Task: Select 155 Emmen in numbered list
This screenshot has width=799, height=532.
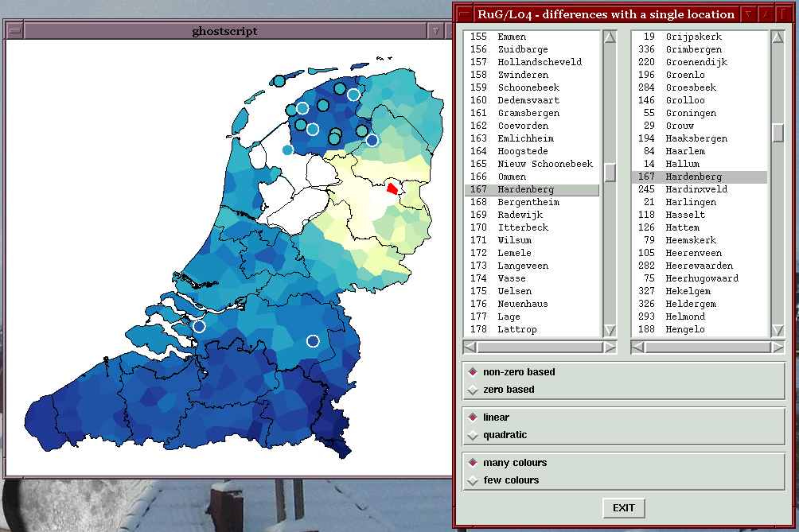Action: click(532, 37)
